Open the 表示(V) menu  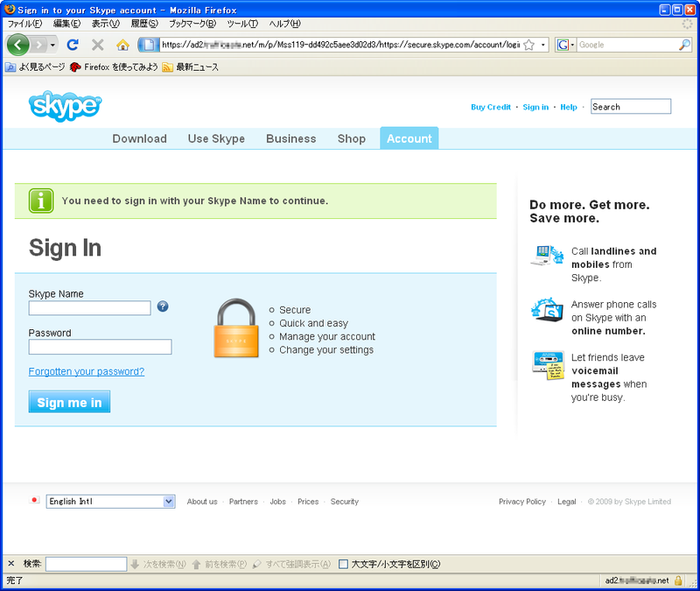tap(106, 24)
